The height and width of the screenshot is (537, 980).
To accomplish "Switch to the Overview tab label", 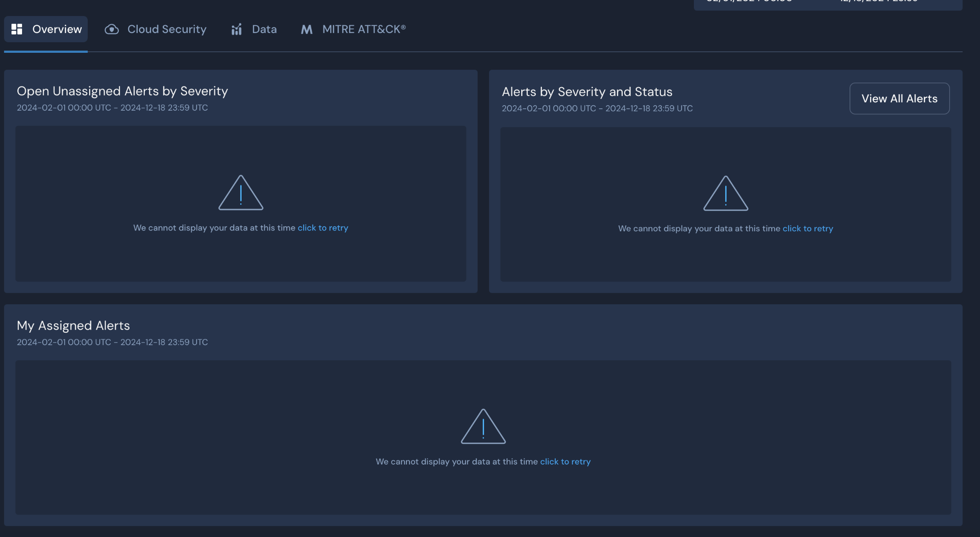I will click(57, 29).
